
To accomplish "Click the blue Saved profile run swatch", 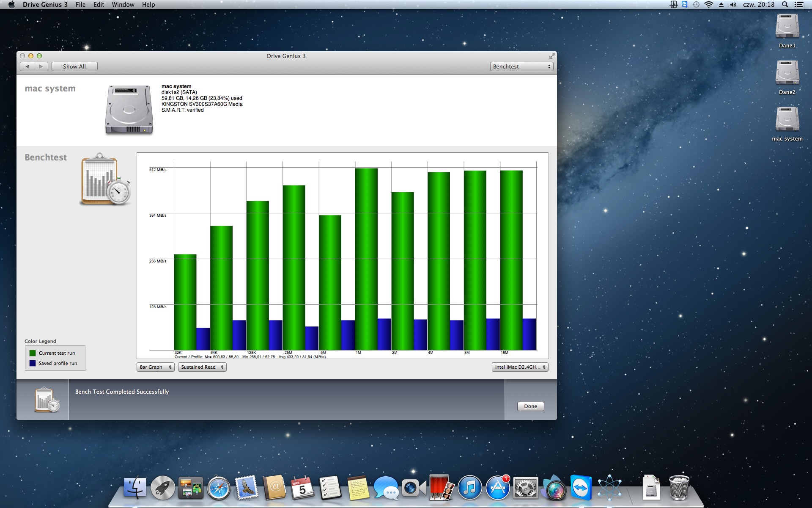I will point(33,363).
